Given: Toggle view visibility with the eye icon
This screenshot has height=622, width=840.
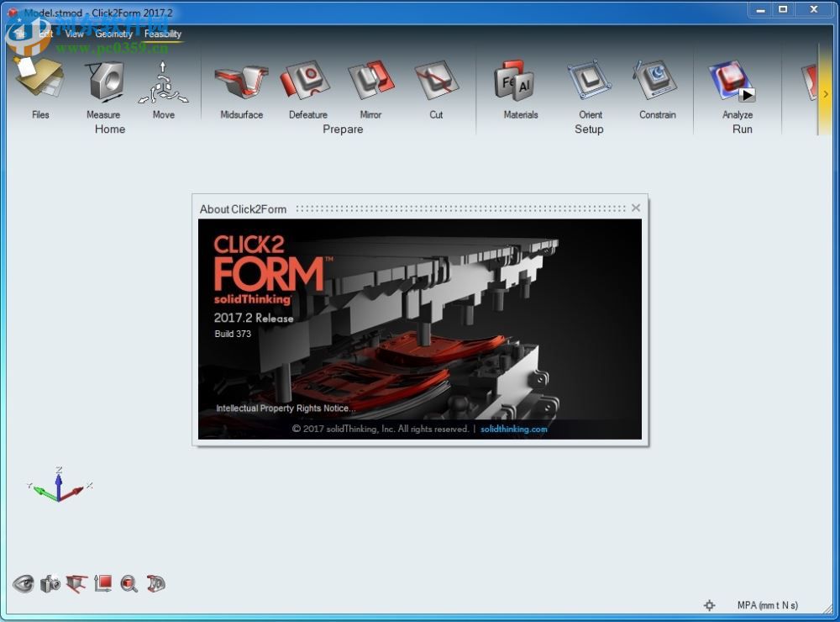Looking at the screenshot, I should (x=23, y=584).
